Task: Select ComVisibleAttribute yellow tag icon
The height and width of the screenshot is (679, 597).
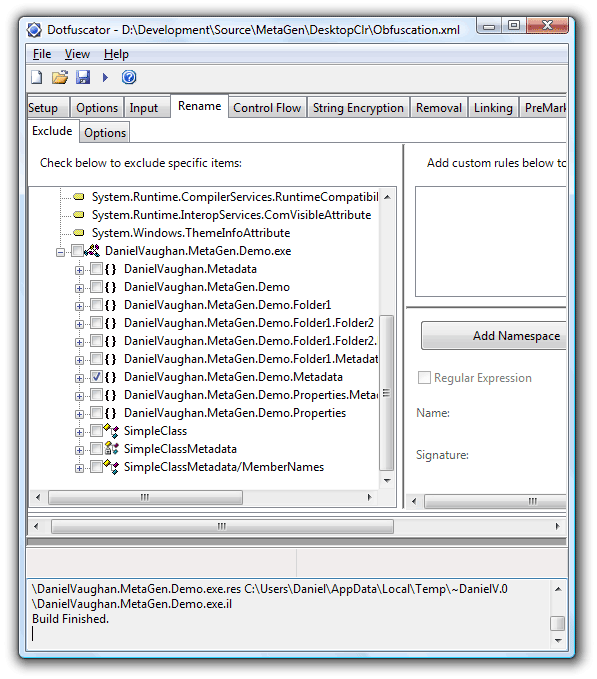Action: pyautogui.click(x=79, y=215)
